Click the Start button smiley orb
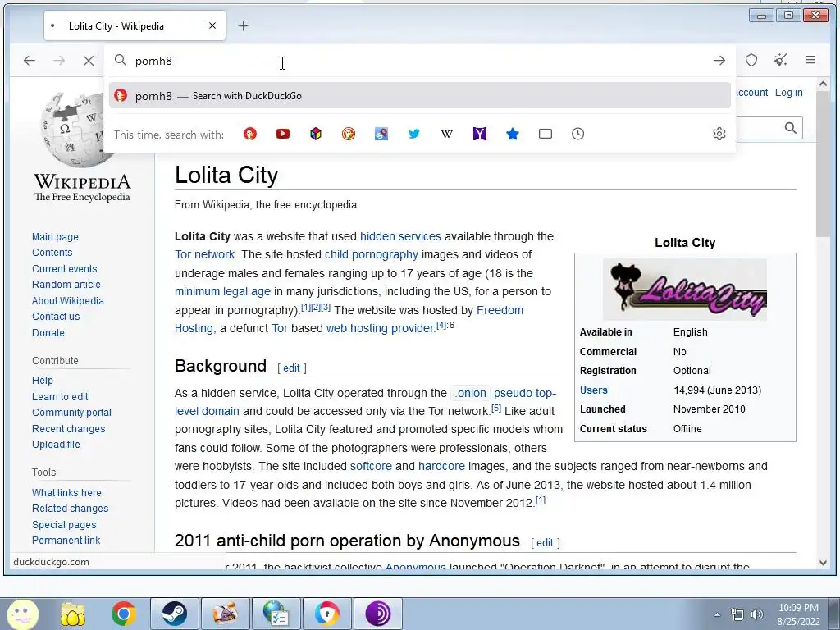840x630 pixels. 22,614
